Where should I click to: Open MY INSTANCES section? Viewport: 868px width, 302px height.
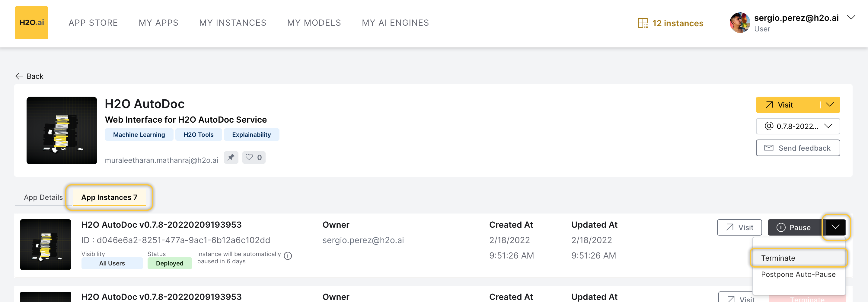pyautogui.click(x=232, y=23)
